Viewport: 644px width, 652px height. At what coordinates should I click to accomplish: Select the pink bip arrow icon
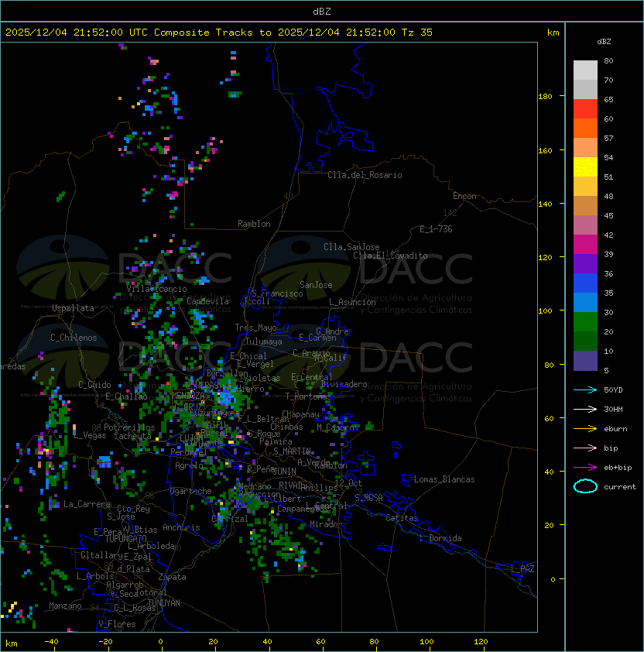[x=585, y=448]
